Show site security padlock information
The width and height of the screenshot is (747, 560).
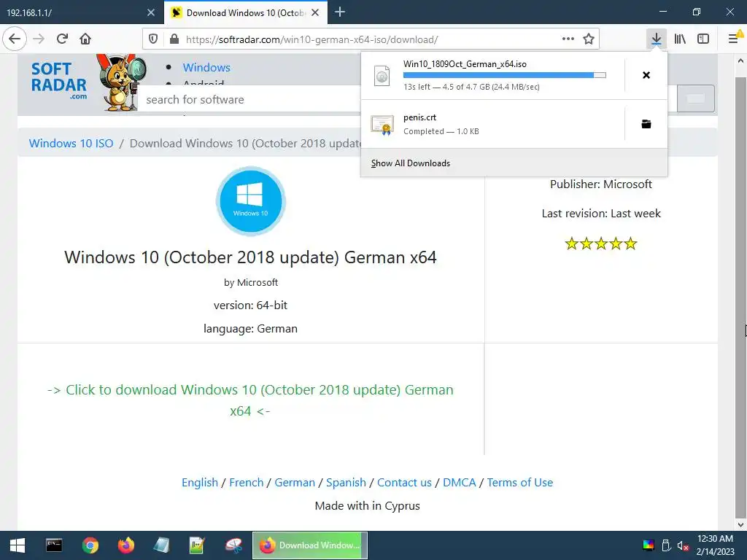point(174,39)
